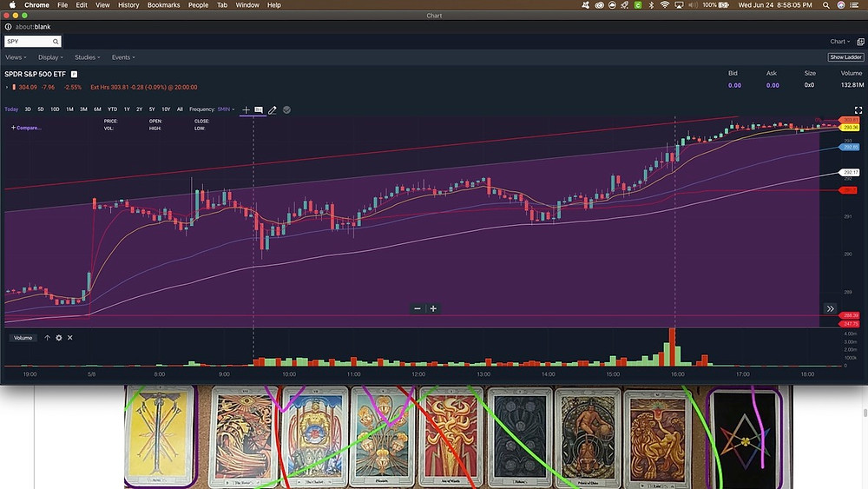Click the grey checkmark circle icon
The width and height of the screenshot is (868, 489).
click(286, 109)
